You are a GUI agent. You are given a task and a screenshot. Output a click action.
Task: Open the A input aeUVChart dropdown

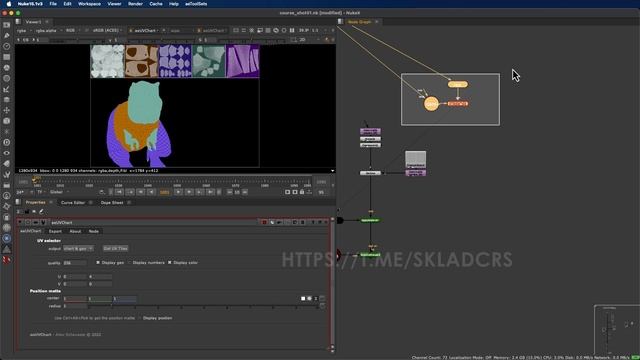pyautogui.click(x=144, y=30)
